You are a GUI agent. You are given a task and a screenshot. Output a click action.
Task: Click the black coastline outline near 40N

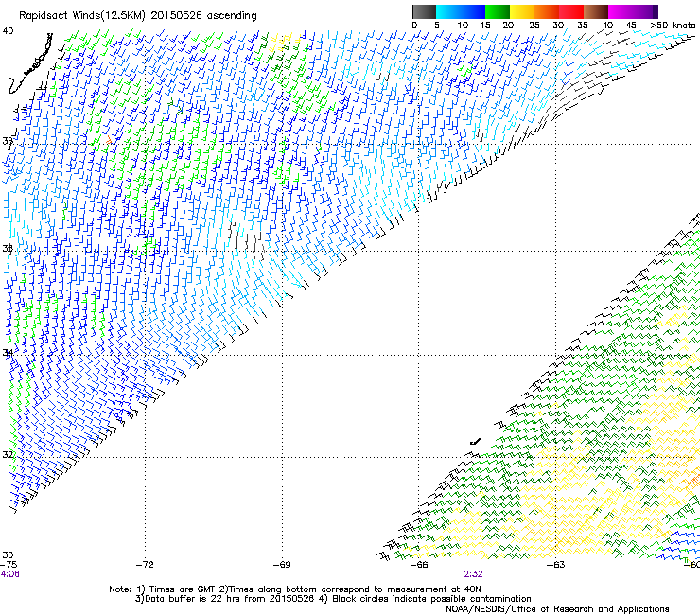[30, 63]
